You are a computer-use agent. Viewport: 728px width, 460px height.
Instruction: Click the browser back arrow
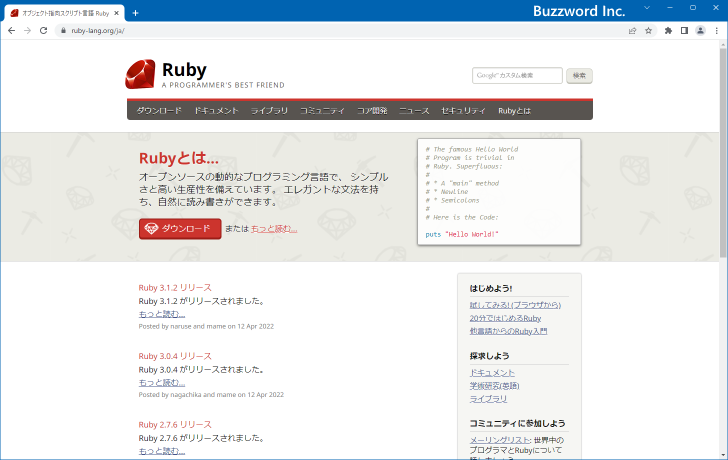tap(12, 31)
